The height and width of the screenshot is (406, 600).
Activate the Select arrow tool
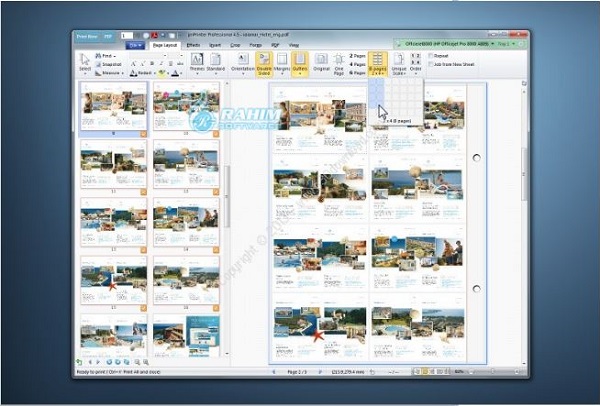(x=85, y=62)
